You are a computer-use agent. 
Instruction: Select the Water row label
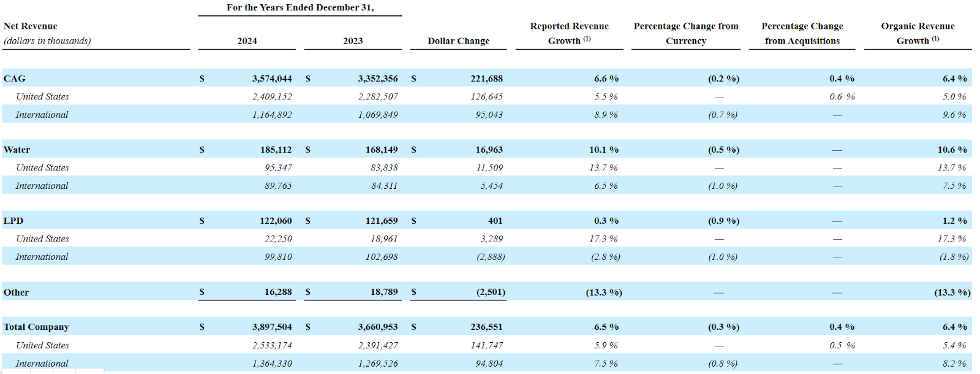coord(17,150)
